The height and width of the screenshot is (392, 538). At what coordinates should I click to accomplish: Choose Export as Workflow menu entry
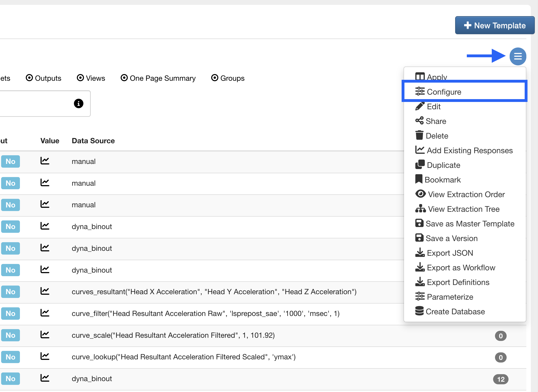[x=465, y=268]
